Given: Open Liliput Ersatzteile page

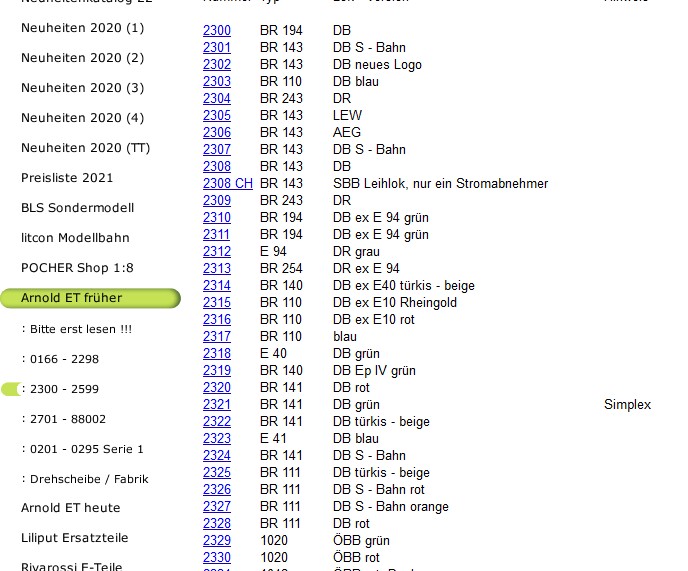Looking at the screenshot, I should pos(75,538).
